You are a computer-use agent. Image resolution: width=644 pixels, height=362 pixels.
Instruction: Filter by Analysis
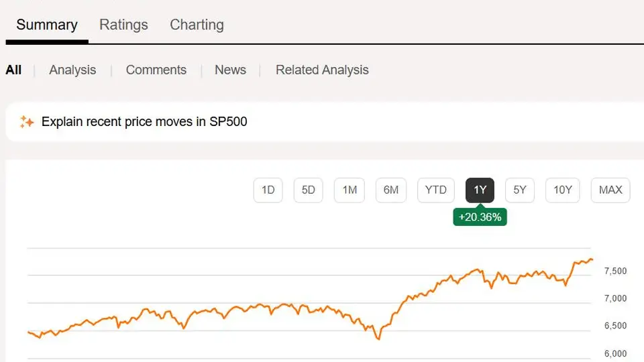point(72,70)
